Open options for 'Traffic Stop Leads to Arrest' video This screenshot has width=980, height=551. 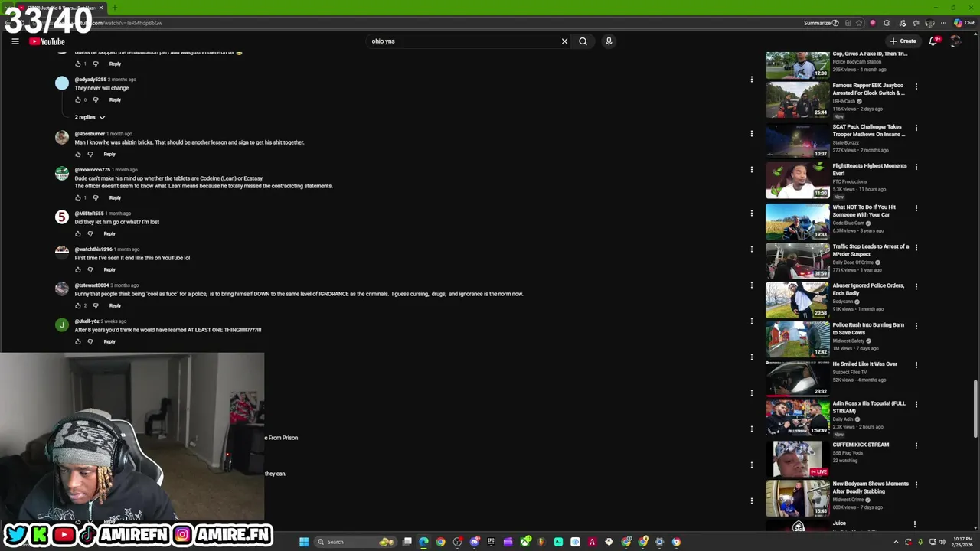[x=916, y=248]
